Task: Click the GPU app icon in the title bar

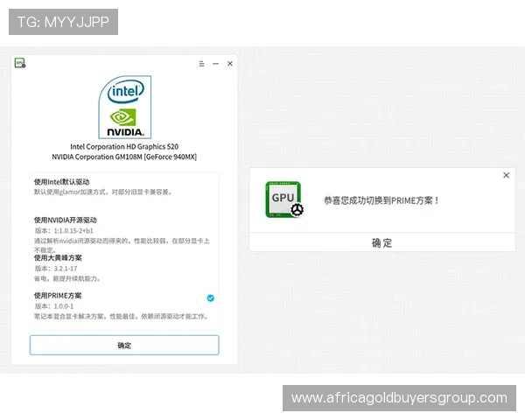Action: (20, 63)
